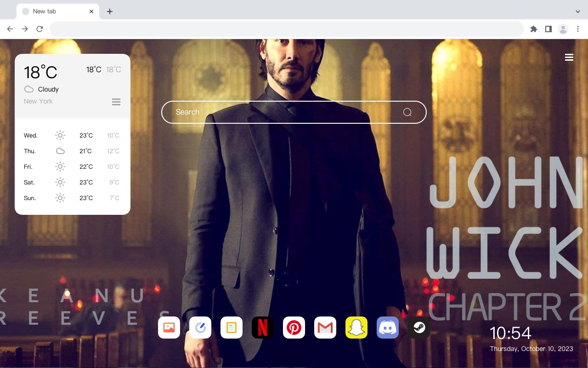
Task: Reload the current page
Action: point(40,29)
